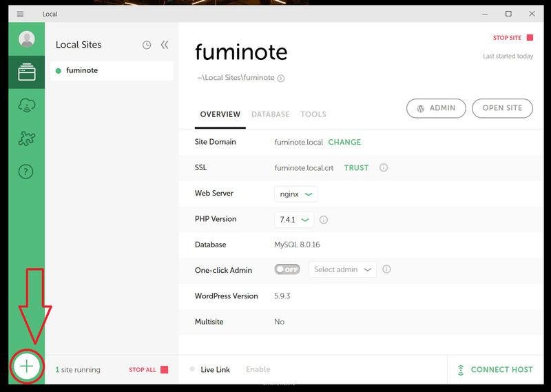Image resolution: width=551 pixels, height=392 pixels.
Task: Show SSL info icon
Action: (x=384, y=167)
